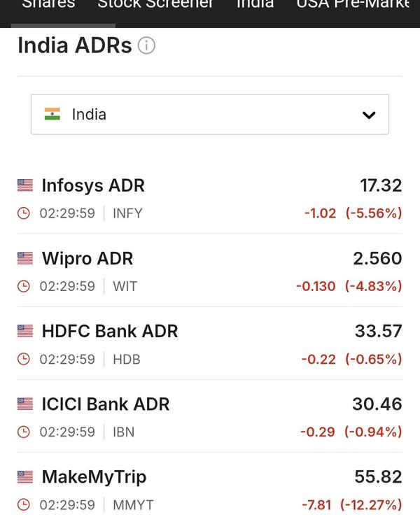Expand country list with the chevron arrow
The image size is (420, 524).
click(369, 115)
